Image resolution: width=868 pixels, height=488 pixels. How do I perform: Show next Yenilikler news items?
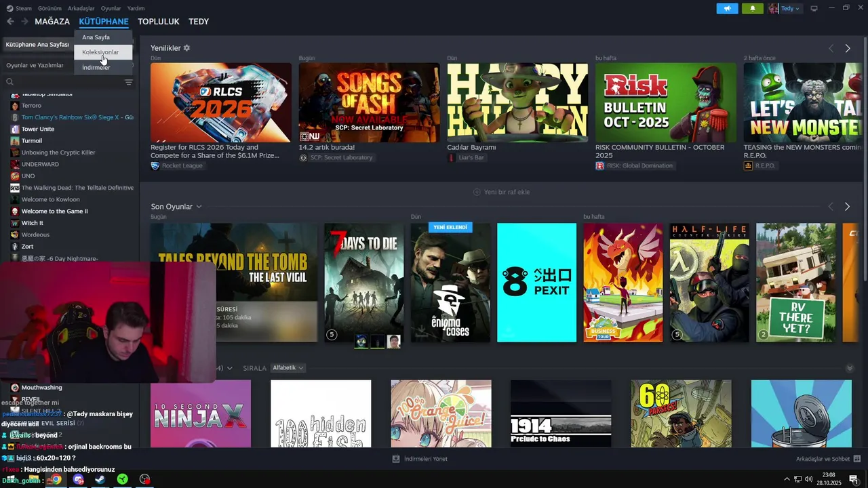(847, 48)
